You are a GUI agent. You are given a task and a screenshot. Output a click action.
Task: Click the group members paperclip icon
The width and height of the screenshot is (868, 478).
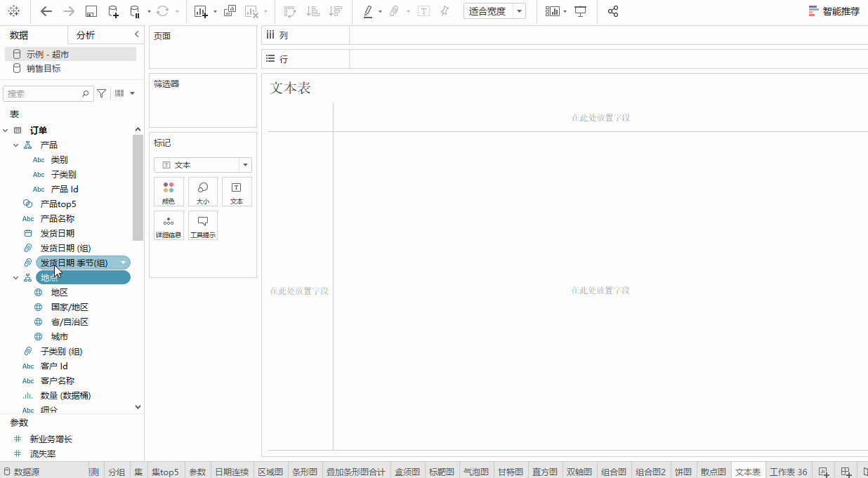pos(395,11)
